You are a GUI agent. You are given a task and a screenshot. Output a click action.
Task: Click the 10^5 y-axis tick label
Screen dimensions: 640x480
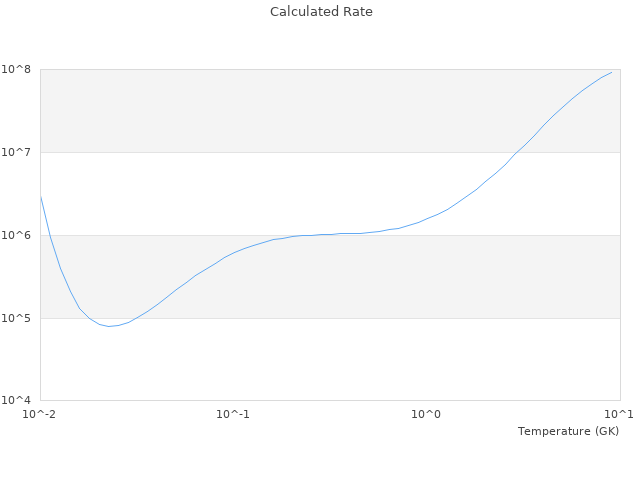tap(18, 318)
